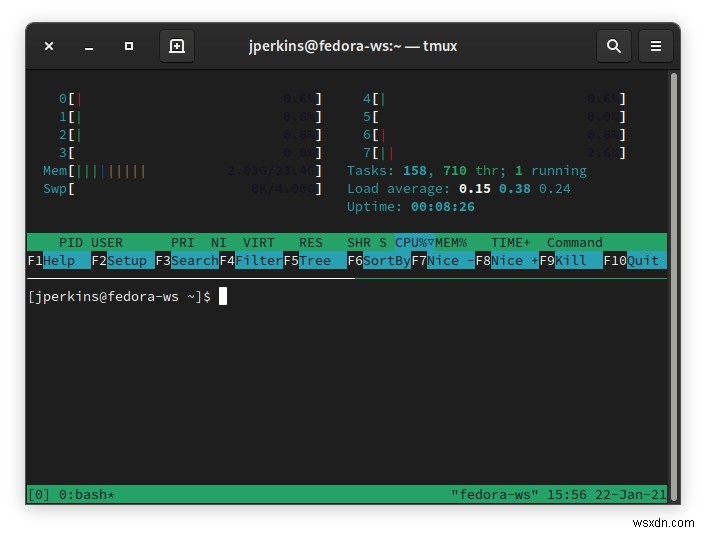Image resolution: width=706 pixels, height=533 pixels.
Task: Click the Mem usage meter bar
Action: [182, 171]
